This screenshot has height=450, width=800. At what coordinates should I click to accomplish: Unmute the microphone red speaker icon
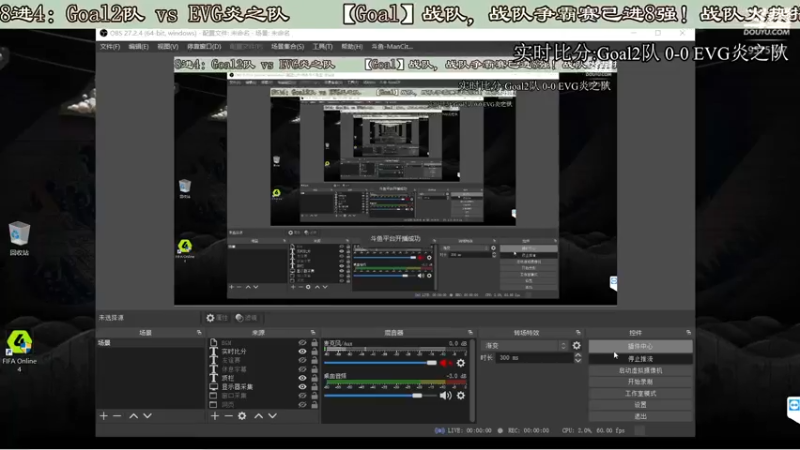click(x=445, y=363)
